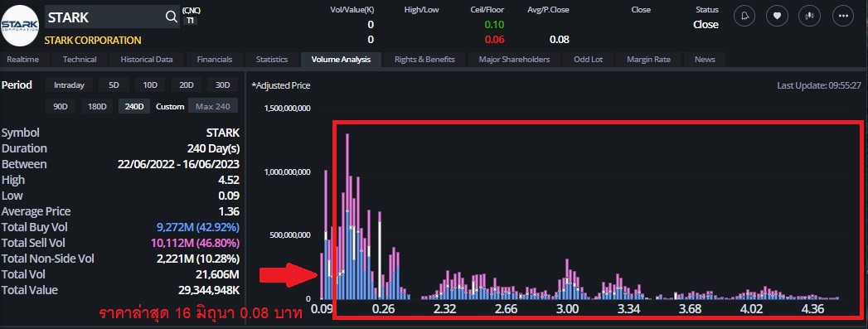This screenshot has height=329, width=868.
Task: Select the 90D period
Action: [x=61, y=106]
